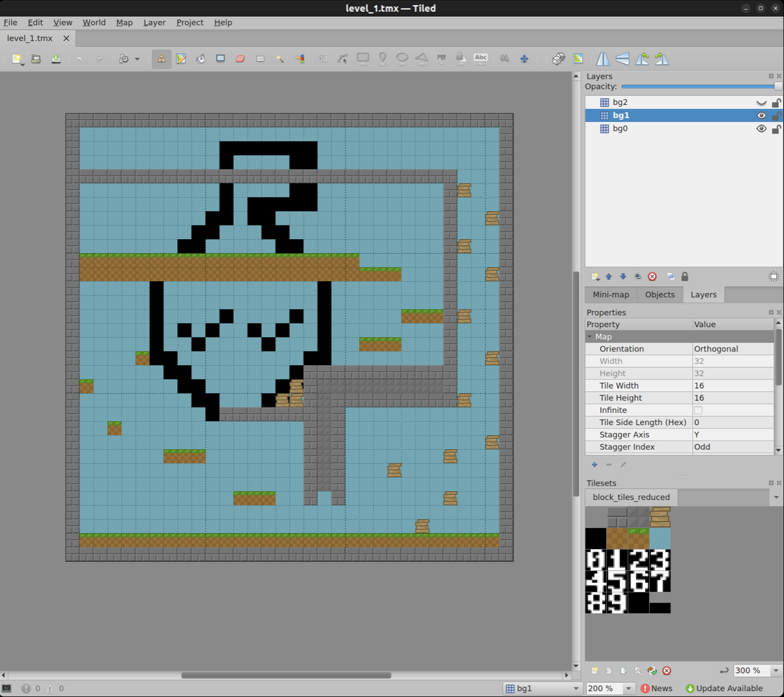Hide the bg0 layer

(761, 128)
